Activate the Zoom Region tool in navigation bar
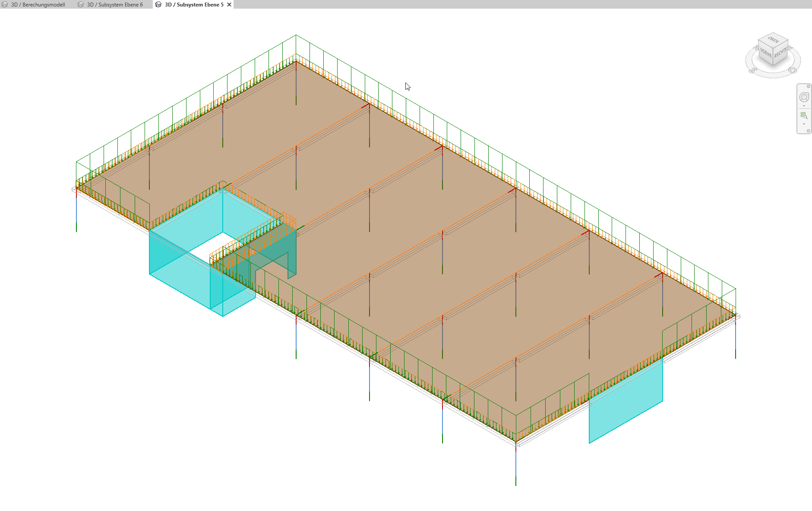812x511 pixels. (804, 115)
